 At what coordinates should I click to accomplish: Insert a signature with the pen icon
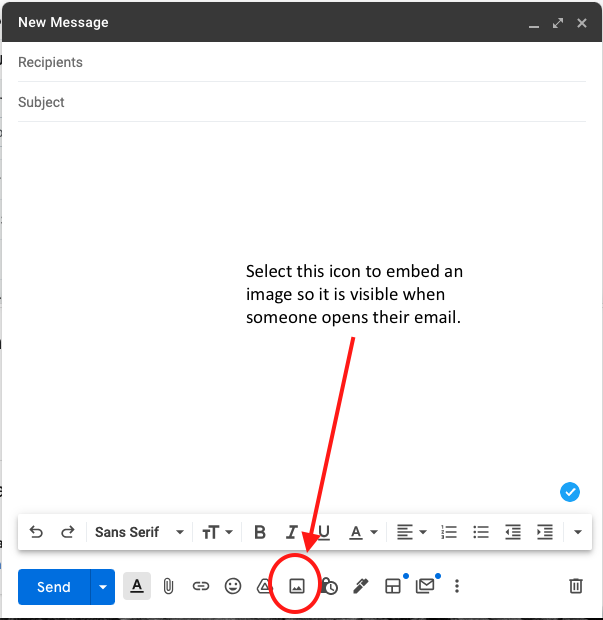(361, 586)
